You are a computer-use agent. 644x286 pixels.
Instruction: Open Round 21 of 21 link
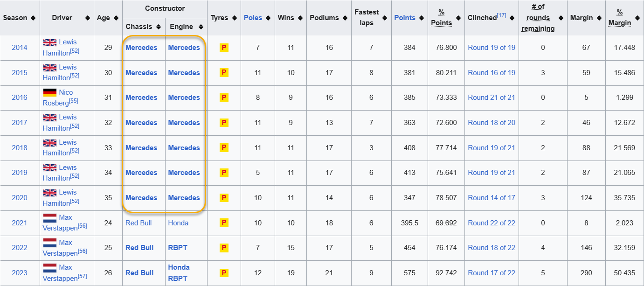point(492,98)
